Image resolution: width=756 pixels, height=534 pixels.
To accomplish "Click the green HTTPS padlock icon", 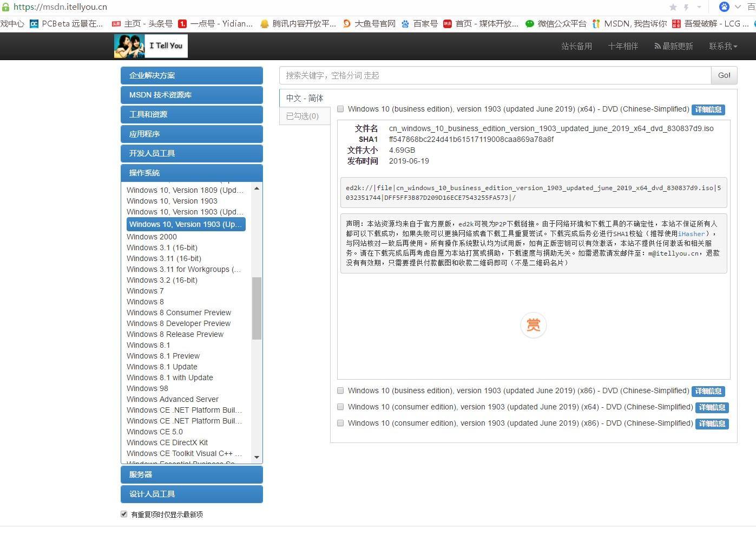I will pyautogui.click(x=6, y=7).
